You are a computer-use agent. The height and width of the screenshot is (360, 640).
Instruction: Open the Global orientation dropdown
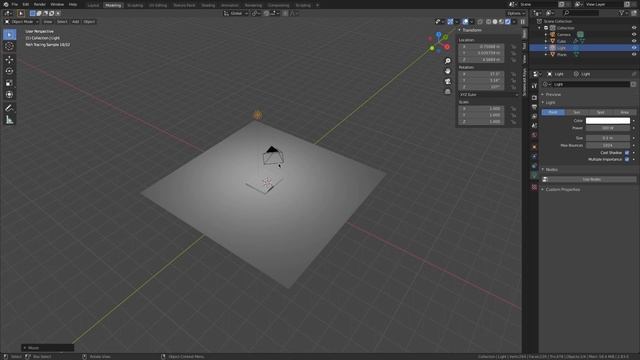click(x=236, y=13)
